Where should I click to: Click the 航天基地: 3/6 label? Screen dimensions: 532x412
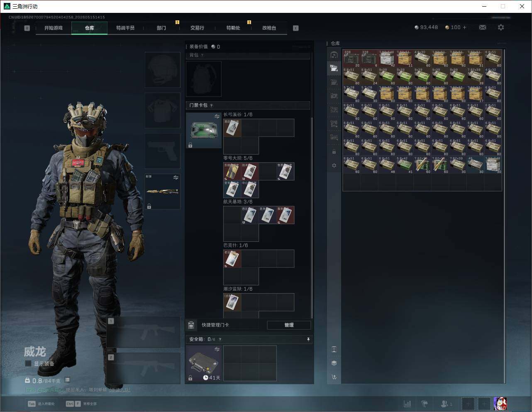(238, 202)
